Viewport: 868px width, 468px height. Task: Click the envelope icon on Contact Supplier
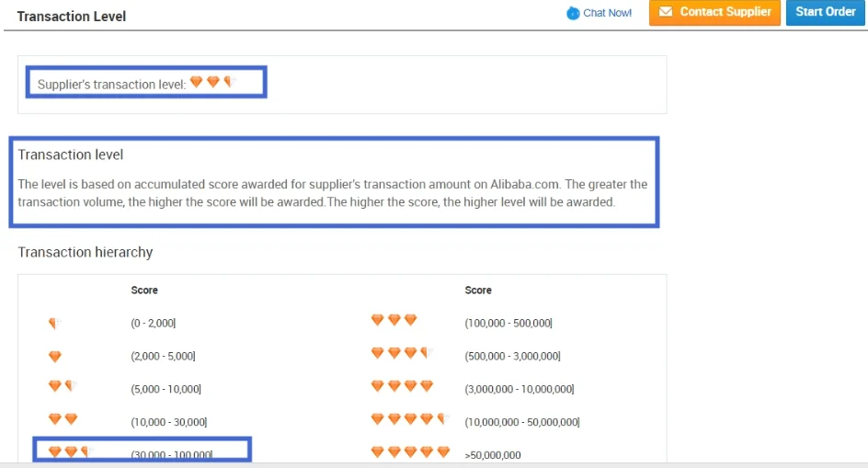(x=665, y=12)
